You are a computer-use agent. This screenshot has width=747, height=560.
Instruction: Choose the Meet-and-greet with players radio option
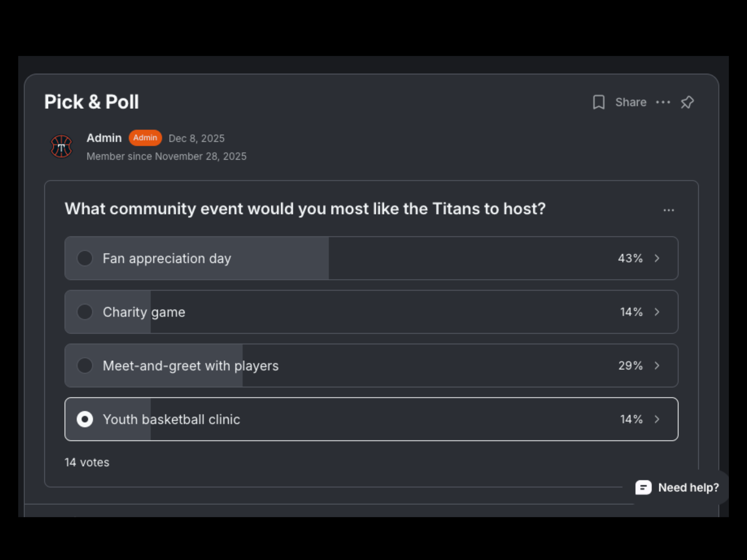point(85,366)
